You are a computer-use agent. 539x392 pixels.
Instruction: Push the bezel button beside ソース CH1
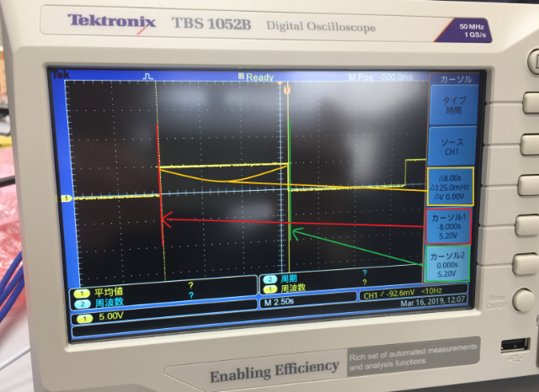530,145
